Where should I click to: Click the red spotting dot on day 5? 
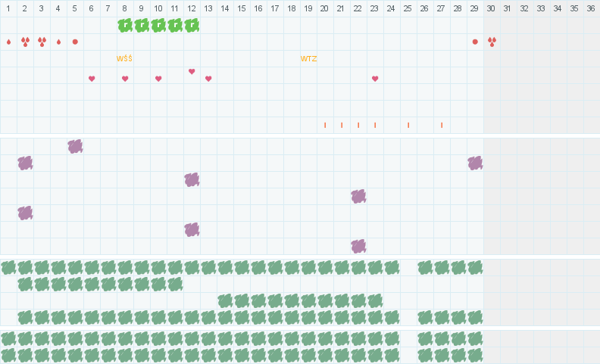(75, 42)
